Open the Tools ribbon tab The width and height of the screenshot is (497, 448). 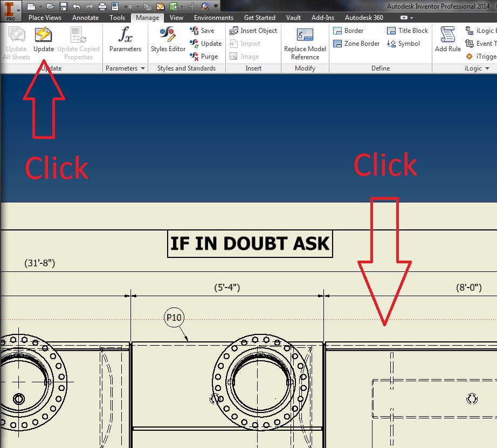coord(118,18)
